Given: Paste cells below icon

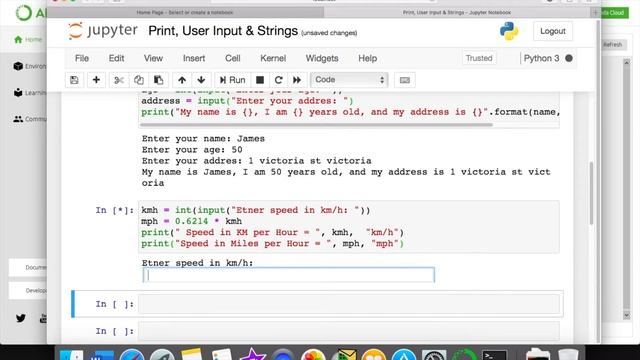Looking at the screenshot, I should click(x=158, y=80).
